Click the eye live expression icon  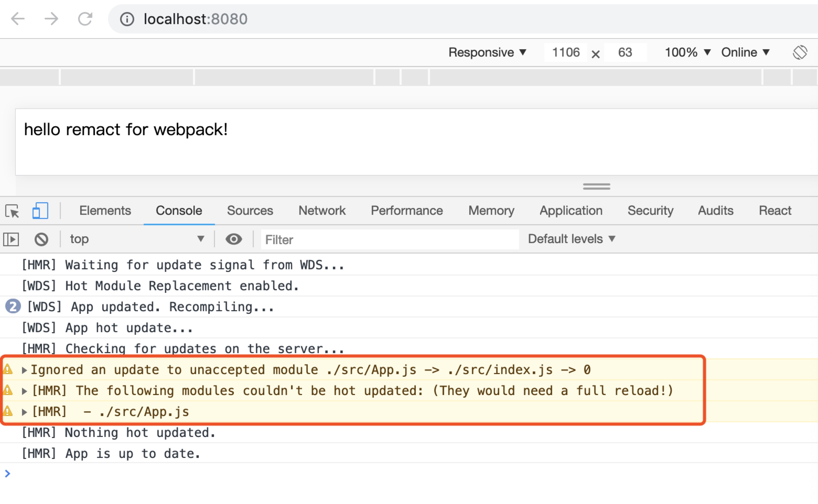click(x=234, y=239)
